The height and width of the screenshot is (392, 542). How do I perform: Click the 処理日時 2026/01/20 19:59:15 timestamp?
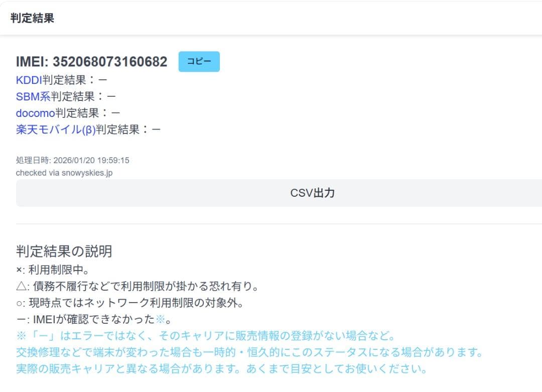tap(73, 161)
